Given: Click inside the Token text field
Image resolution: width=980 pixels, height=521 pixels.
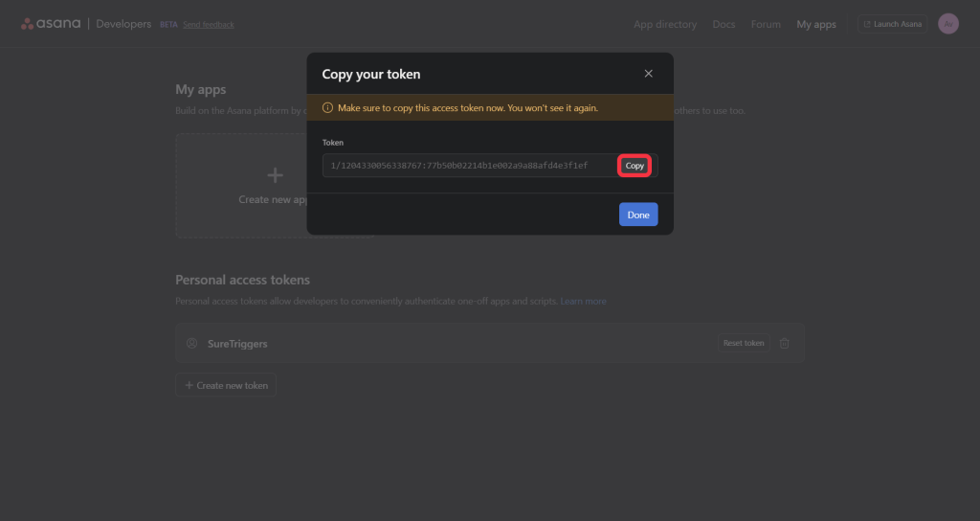Looking at the screenshot, I should (469, 166).
